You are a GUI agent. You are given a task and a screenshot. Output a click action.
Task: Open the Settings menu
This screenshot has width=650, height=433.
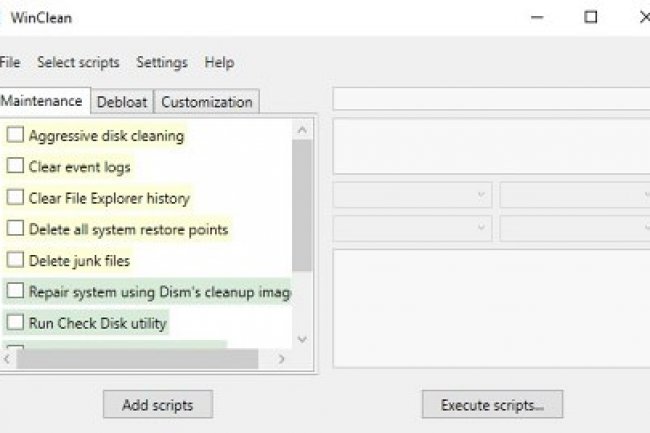coord(162,62)
